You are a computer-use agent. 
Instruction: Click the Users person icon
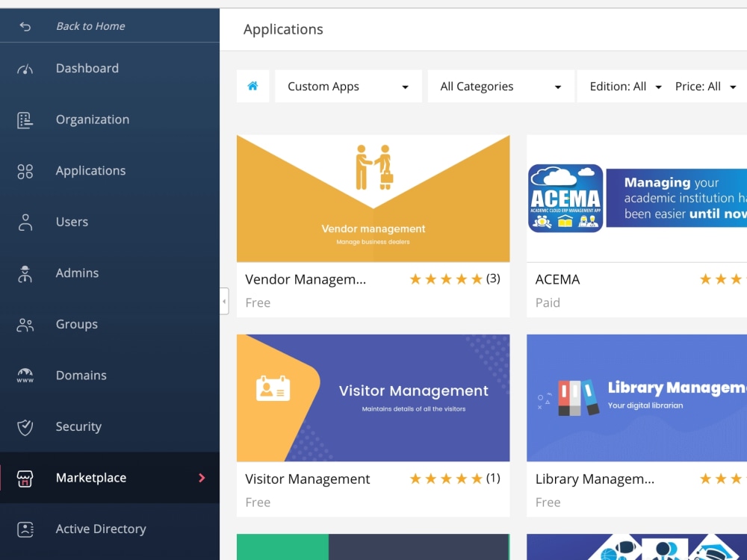click(x=25, y=223)
